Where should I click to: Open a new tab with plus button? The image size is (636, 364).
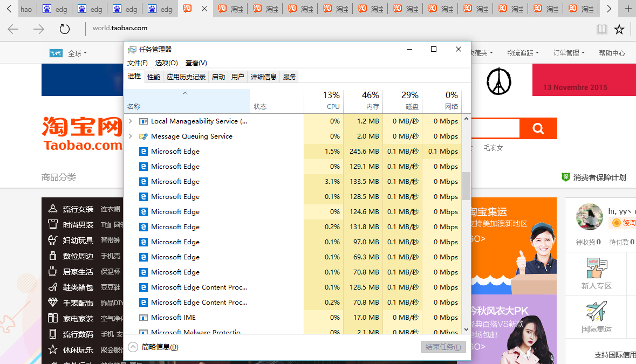pyautogui.click(x=628, y=9)
